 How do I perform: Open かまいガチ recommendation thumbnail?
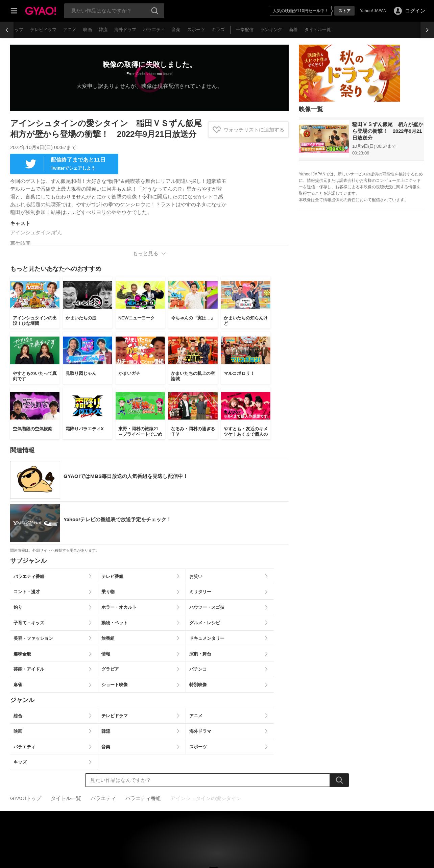click(140, 350)
